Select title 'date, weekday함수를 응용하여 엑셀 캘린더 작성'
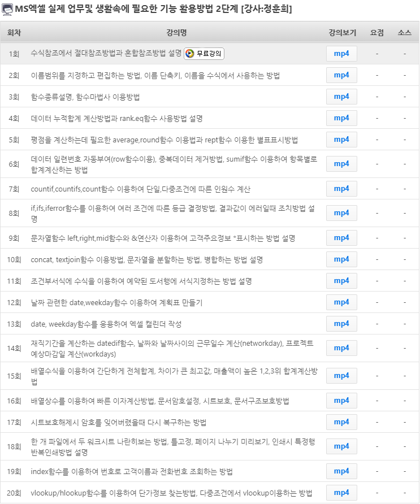Screen dimensions: 420x504 106,324
